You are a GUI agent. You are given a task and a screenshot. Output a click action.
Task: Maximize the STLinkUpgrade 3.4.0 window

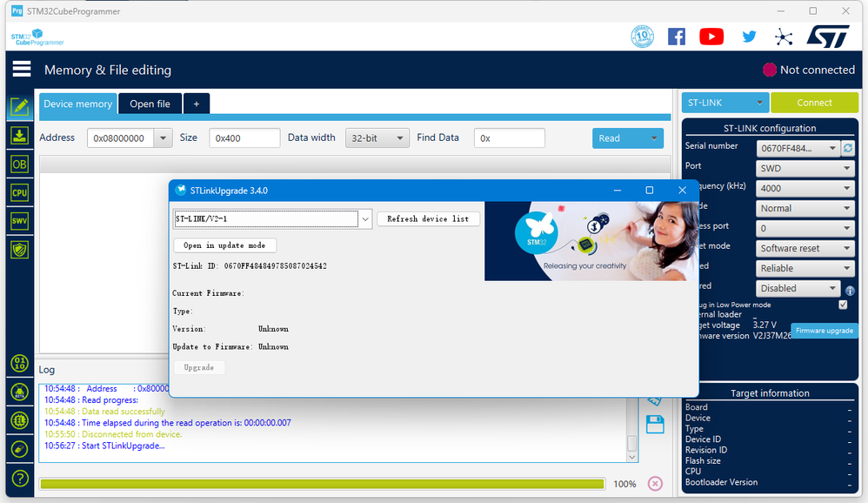click(x=650, y=190)
